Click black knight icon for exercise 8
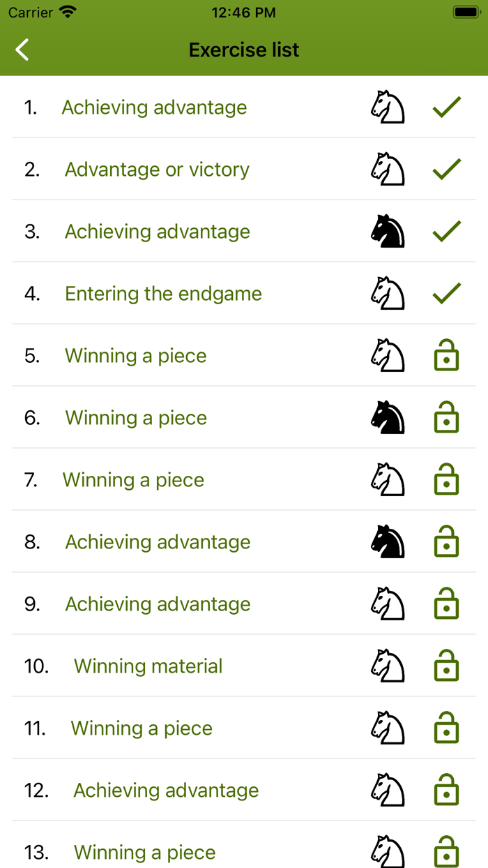This screenshot has width=488, height=868. pyautogui.click(x=388, y=542)
